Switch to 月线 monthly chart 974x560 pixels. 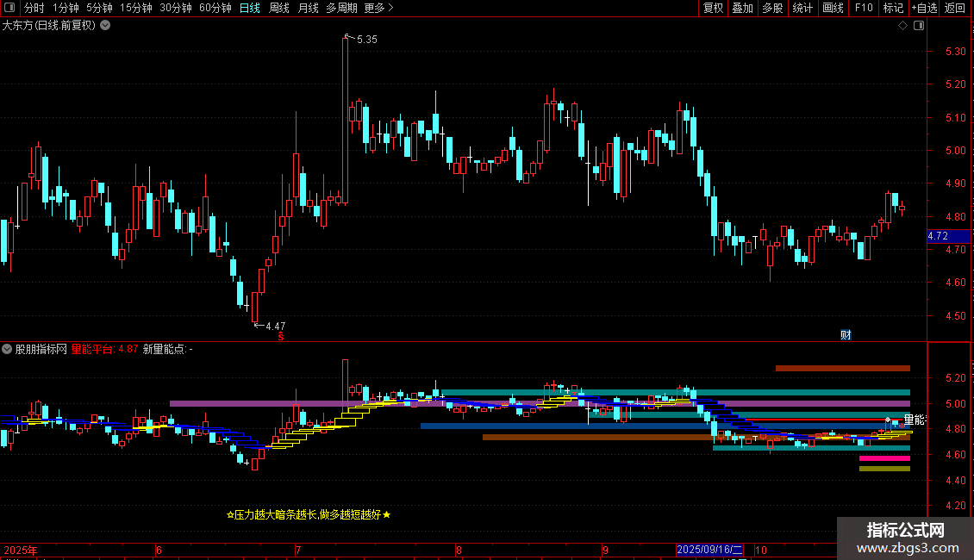coord(308,8)
